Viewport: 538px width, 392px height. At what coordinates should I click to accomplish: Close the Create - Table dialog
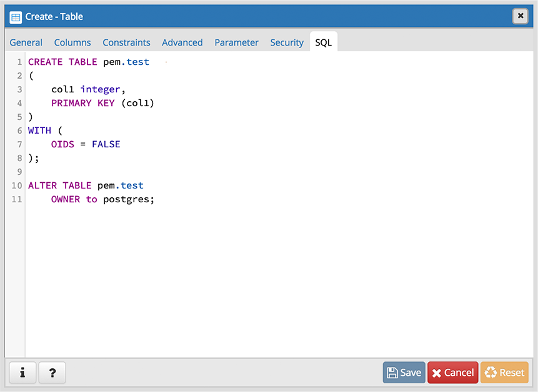(x=520, y=16)
